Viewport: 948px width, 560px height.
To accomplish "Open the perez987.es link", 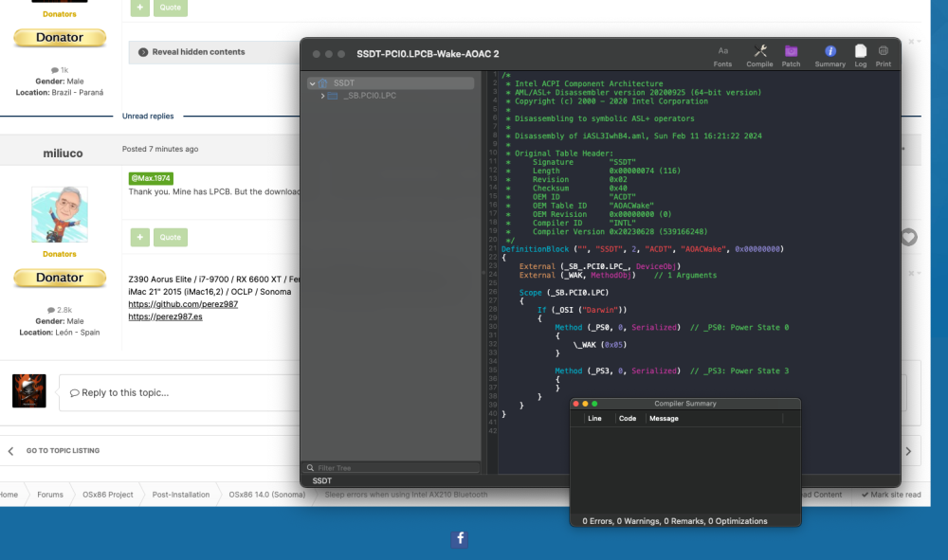I will [165, 316].
